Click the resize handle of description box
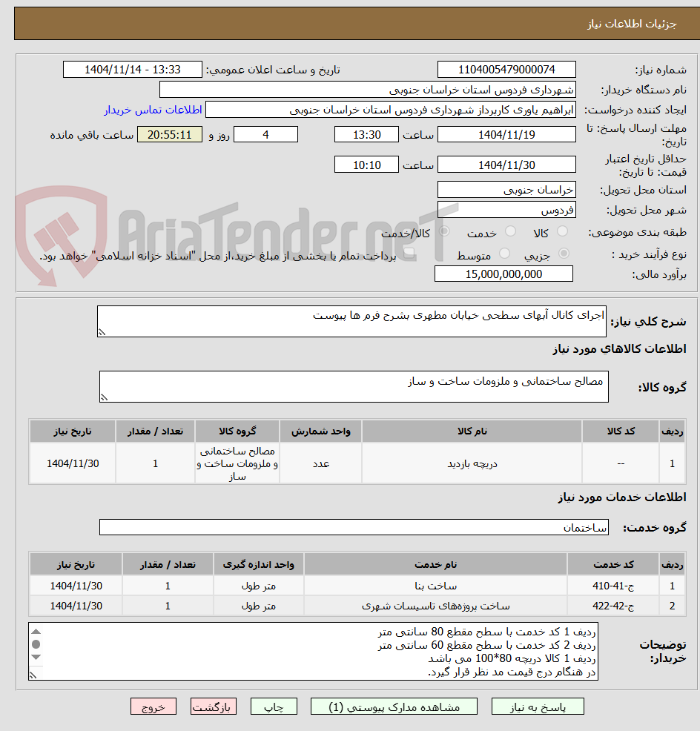700x731 pixels. 102,332
